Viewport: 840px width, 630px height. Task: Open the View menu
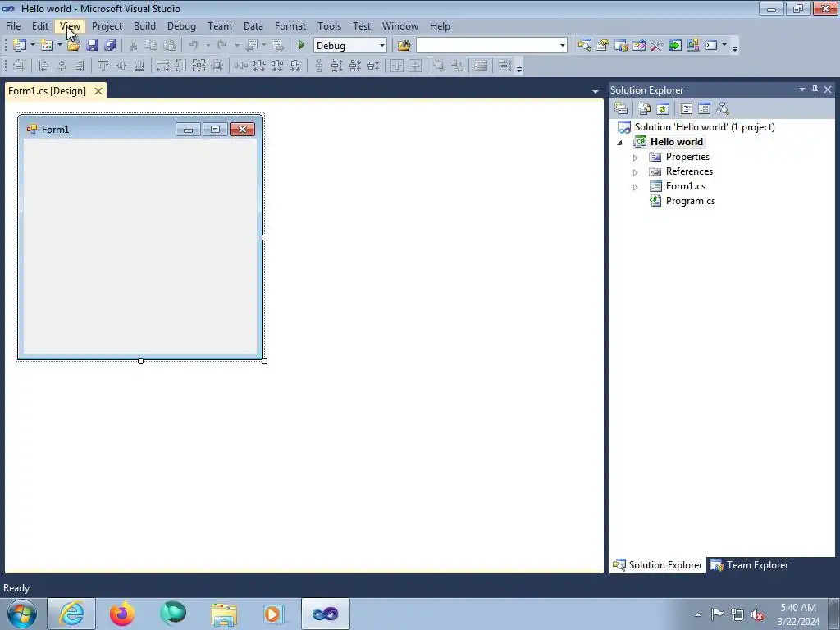click(x=71, y=25)
